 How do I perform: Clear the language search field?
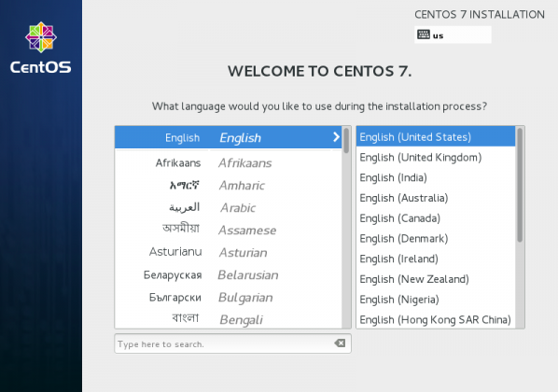click(x=340, y=343)
